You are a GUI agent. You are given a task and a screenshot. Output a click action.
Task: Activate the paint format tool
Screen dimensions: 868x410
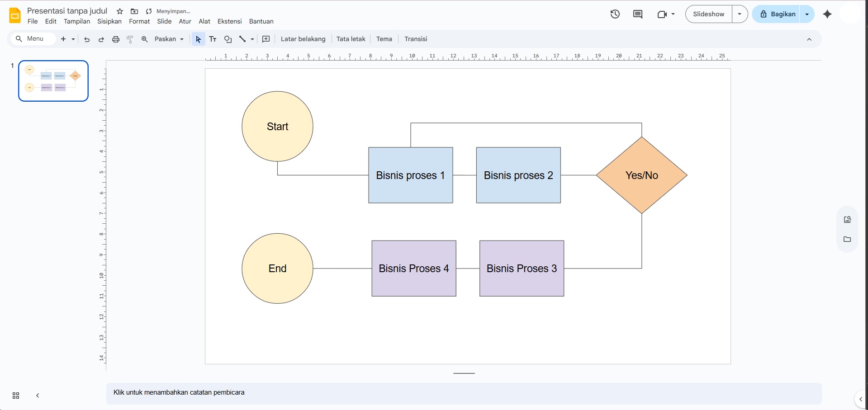pos(130,39)
